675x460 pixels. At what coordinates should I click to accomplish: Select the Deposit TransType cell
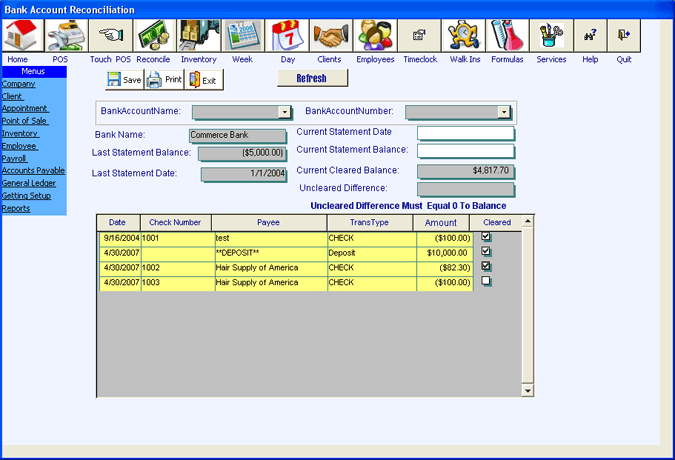coord(372,253)
